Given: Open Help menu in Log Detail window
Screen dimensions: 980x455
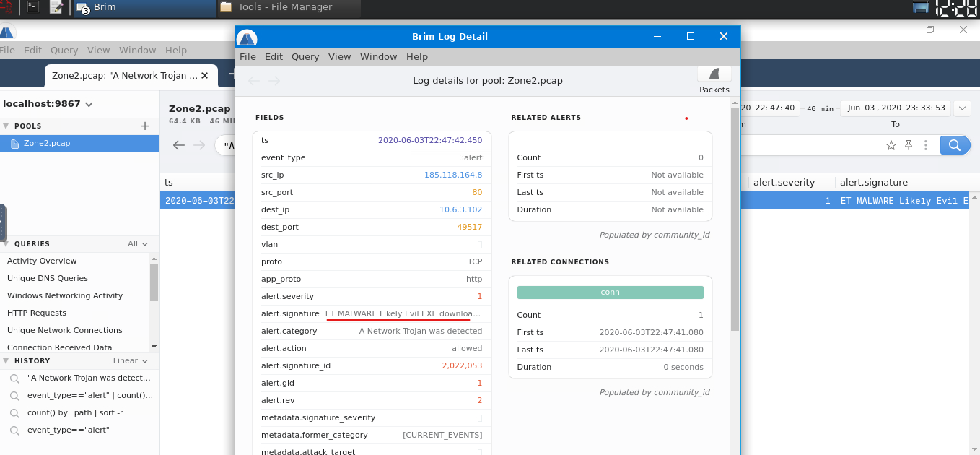Looking at the screenshot, I should click(x=417, y=56).
